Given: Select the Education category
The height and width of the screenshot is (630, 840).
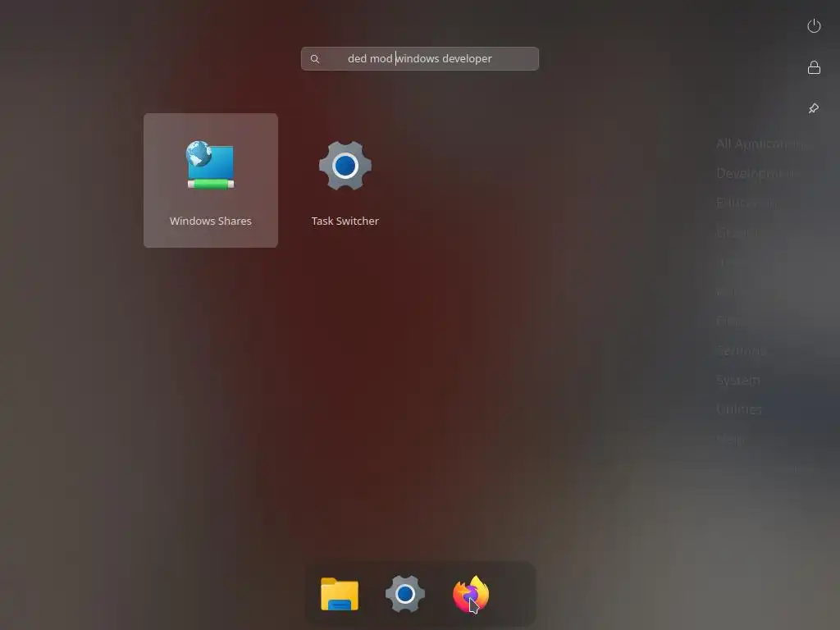Looking at the screenshot, I should 746,203.
